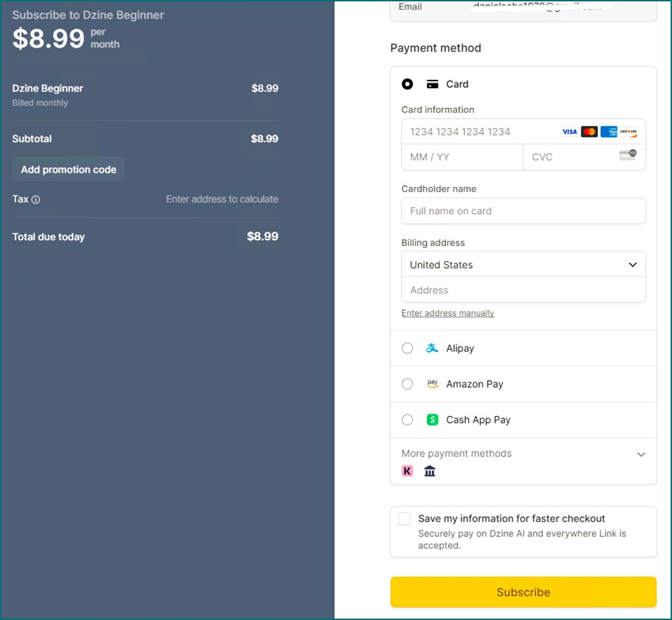Click the 'Enter address to calculate' tax text

[x=222, y=199]
